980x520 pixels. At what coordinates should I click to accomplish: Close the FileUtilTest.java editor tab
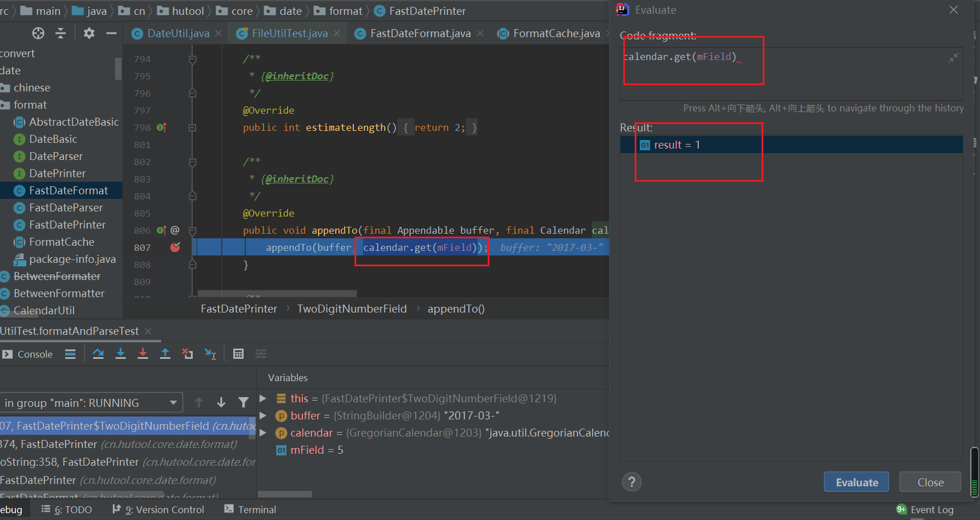(x=337, y=34)
